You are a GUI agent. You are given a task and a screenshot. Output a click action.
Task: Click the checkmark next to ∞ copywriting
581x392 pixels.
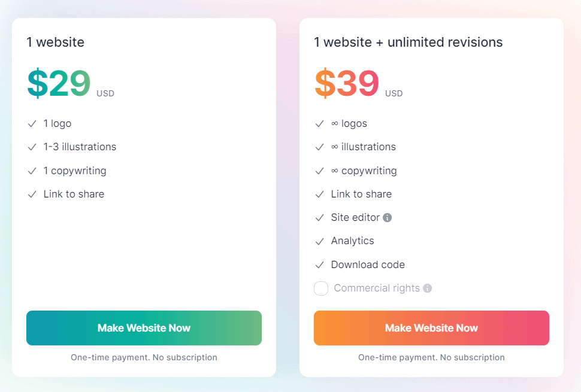coord(320,171)
